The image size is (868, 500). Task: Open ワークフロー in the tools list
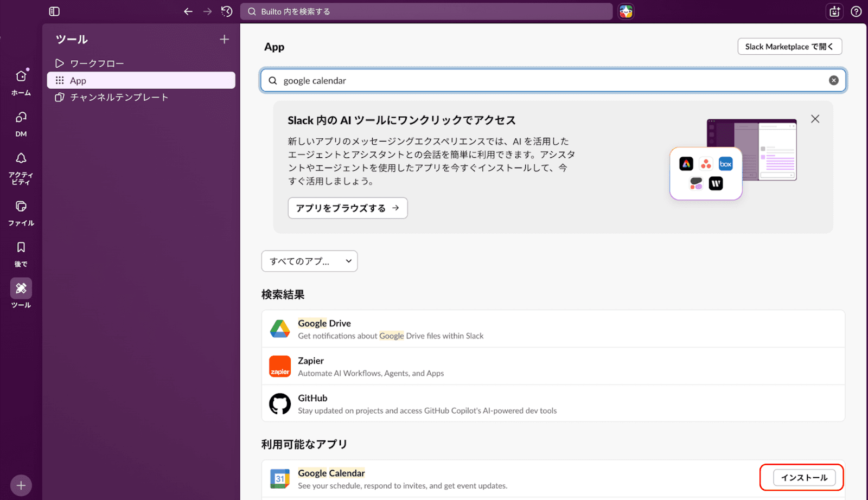(141, 63)
